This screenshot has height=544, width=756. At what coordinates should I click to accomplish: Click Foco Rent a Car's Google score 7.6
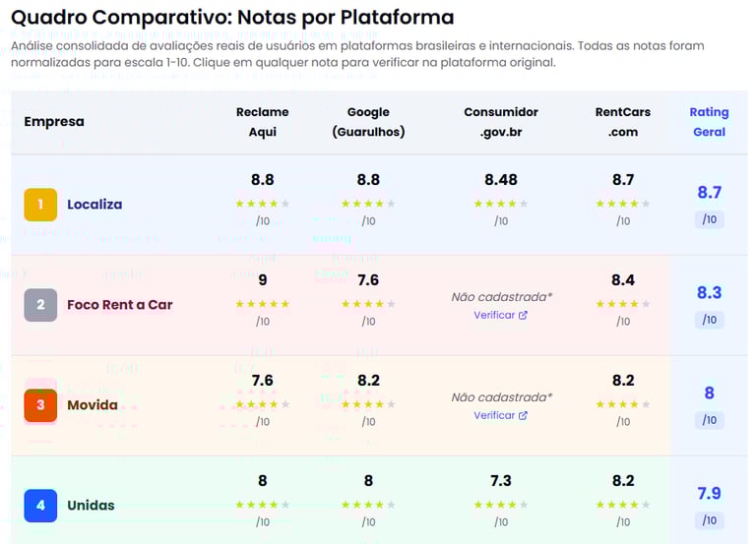click(368, 280)
